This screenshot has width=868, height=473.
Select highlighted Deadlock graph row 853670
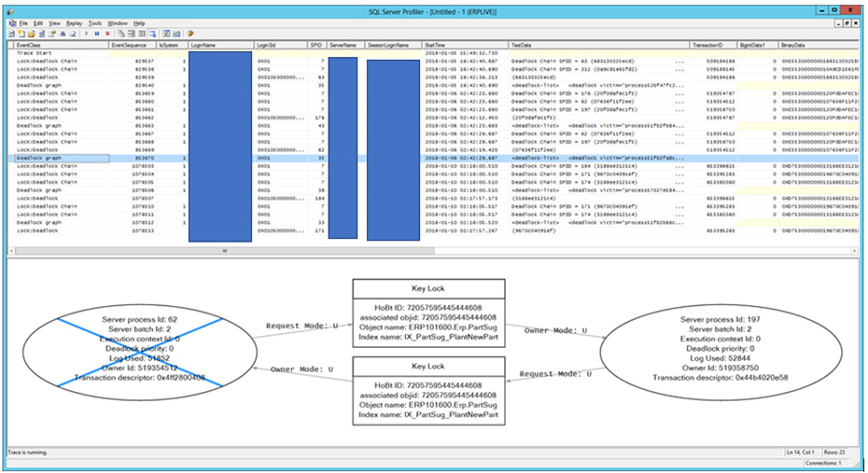click(x=433, y=159)
